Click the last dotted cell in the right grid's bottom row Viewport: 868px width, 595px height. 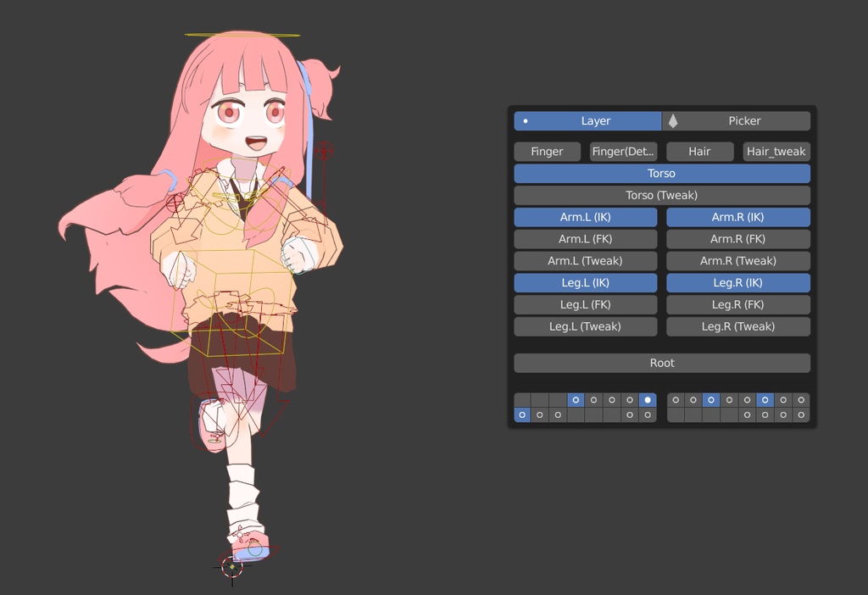click(x=800, y=414)
